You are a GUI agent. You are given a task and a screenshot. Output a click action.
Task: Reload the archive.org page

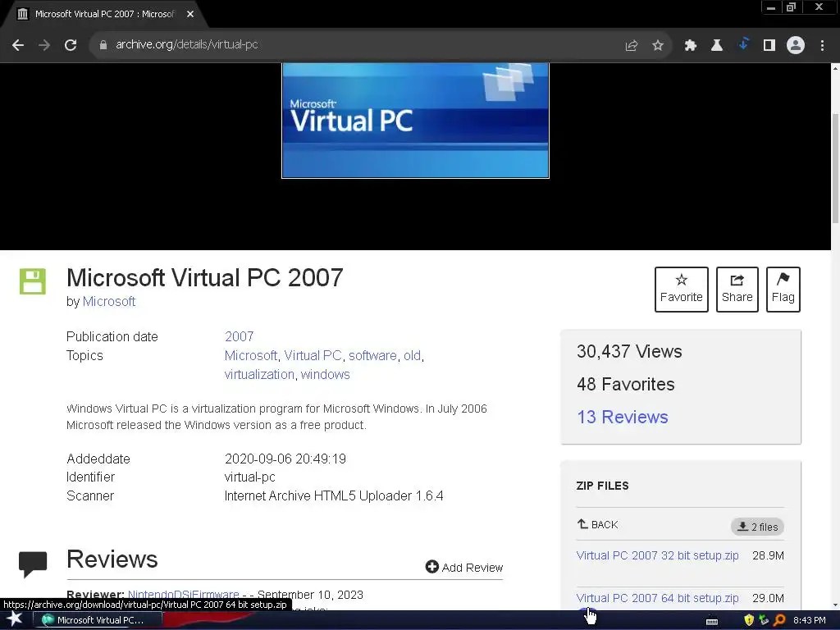pos(71,45)
